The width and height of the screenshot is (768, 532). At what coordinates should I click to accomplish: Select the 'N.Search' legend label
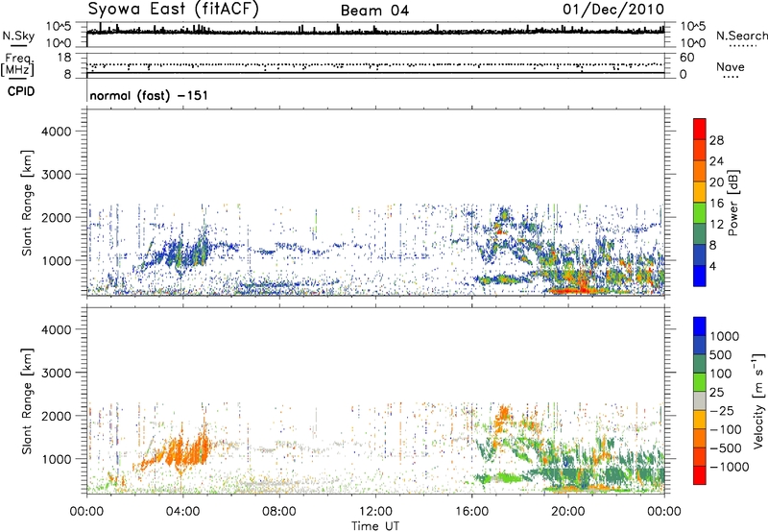pos(742,36)
